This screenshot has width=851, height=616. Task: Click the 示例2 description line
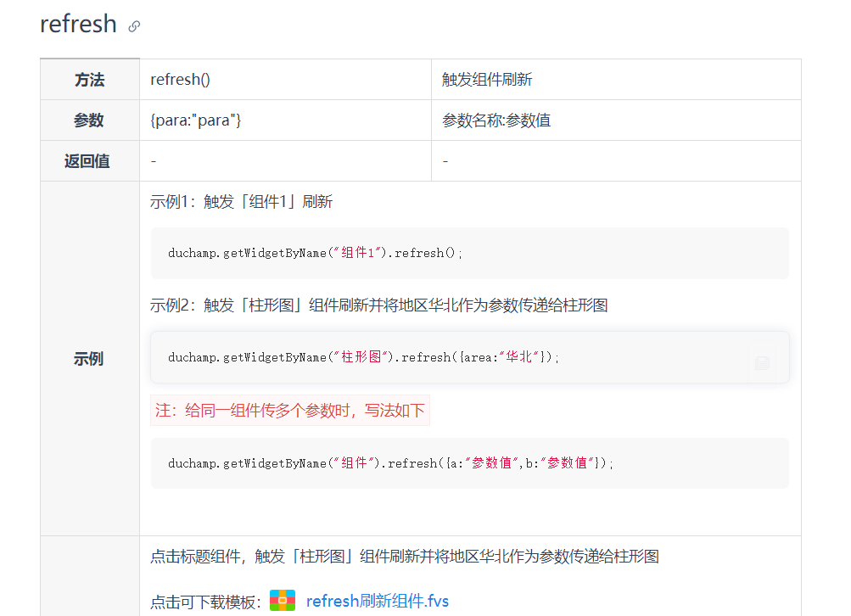click(x=378, y=305)
